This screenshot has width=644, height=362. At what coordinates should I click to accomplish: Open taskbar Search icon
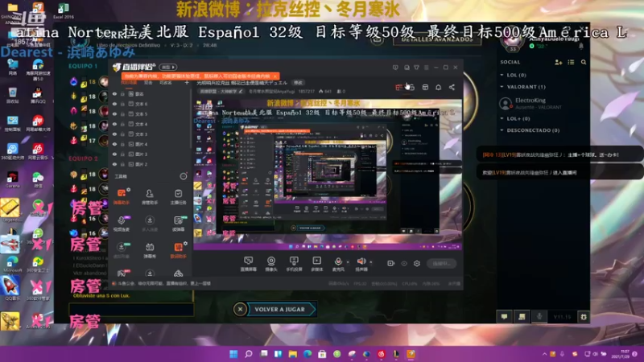(249, 354)
